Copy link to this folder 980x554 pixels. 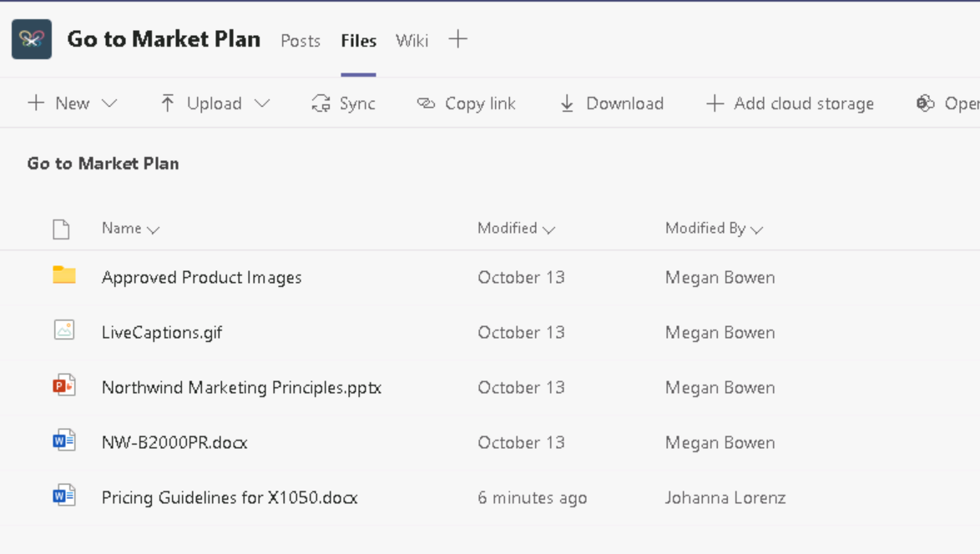466,103
